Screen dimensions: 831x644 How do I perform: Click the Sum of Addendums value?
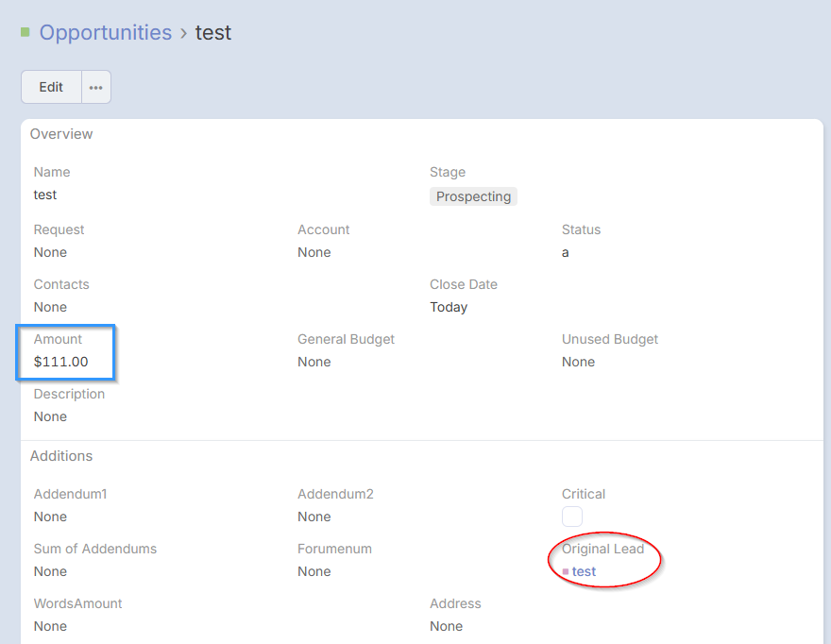pos(50,571)
